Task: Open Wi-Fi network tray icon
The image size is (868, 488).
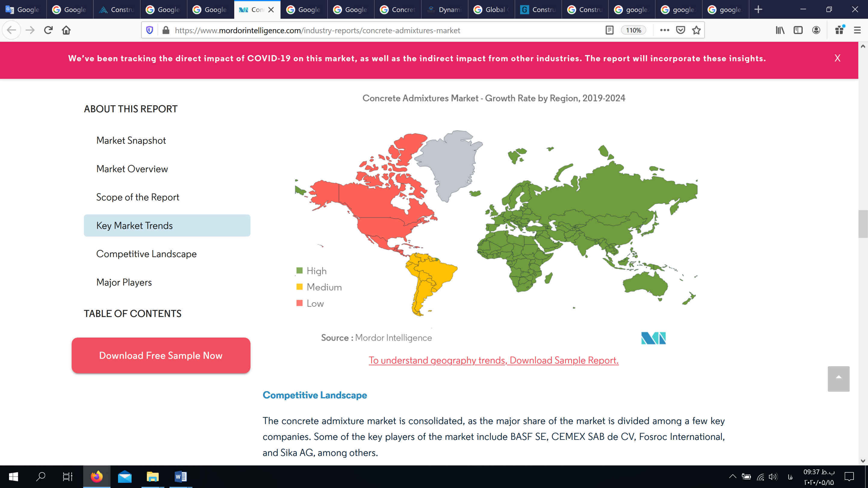Action: click(x=760, y=477)
